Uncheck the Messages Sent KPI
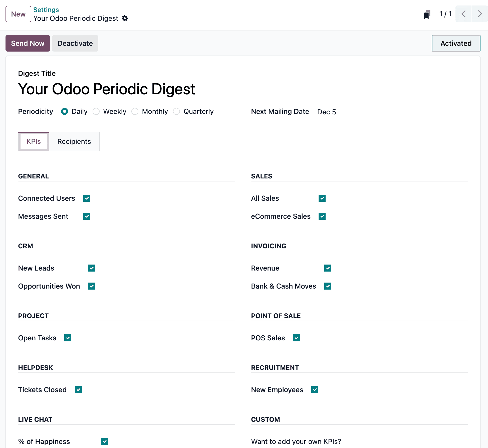 [87, 216]
